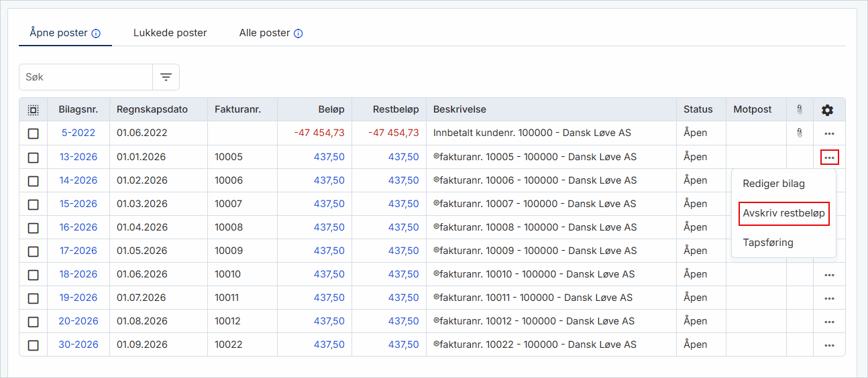The height and width of the screenshot is (378, 868).
Task: Open voucher link 16-2026
Action: (x=78, y=227)
